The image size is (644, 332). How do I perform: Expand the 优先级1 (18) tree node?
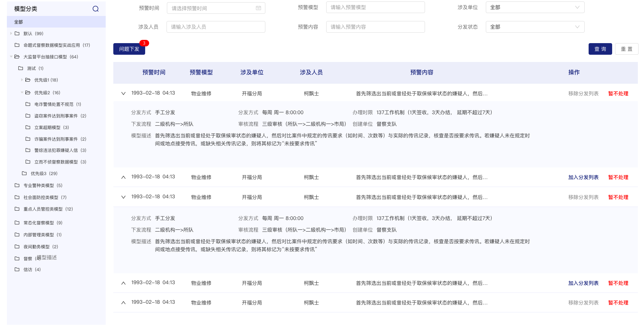click(x=22, y=80)
